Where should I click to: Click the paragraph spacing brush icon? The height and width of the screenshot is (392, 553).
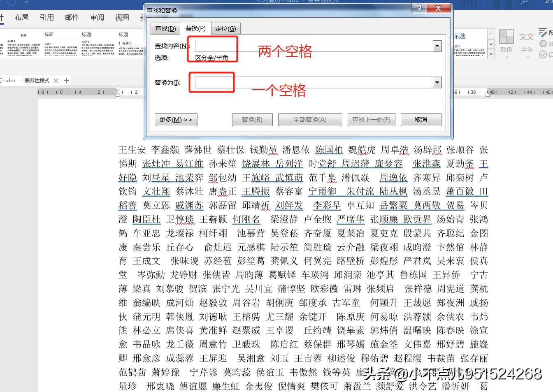pos(543,33)
